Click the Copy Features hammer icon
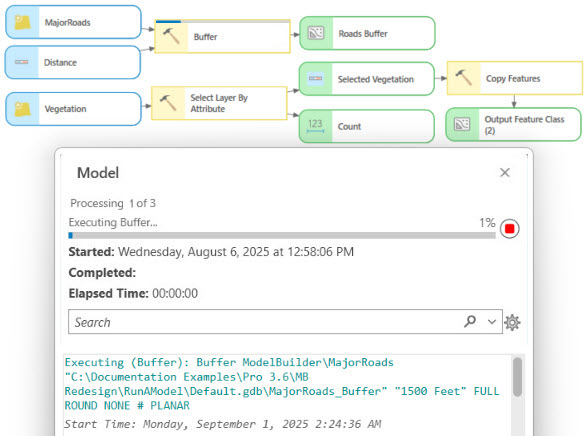Screen dimensions: 588x436 pos(464,78)
